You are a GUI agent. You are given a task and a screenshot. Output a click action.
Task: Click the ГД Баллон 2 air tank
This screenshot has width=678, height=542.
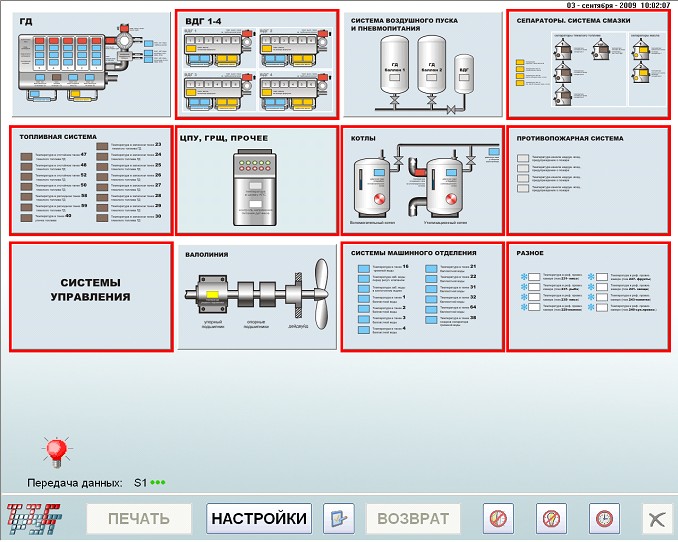click(x=432, y=66)
